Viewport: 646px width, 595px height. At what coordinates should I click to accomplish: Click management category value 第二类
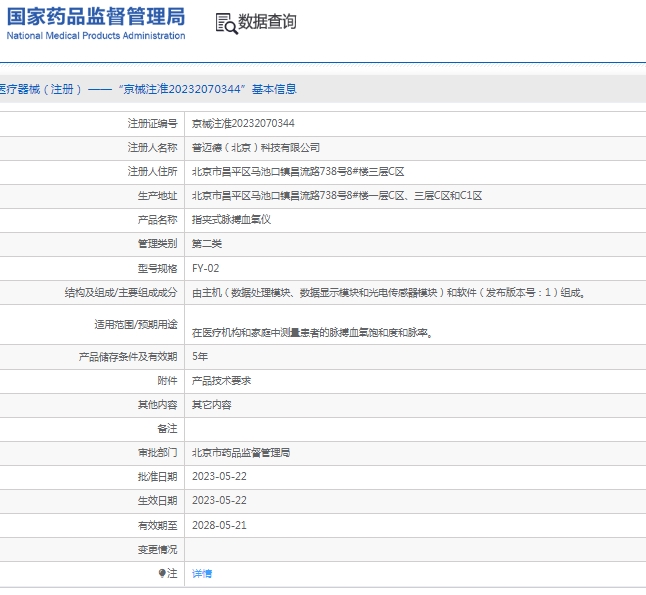click(207, 244)
